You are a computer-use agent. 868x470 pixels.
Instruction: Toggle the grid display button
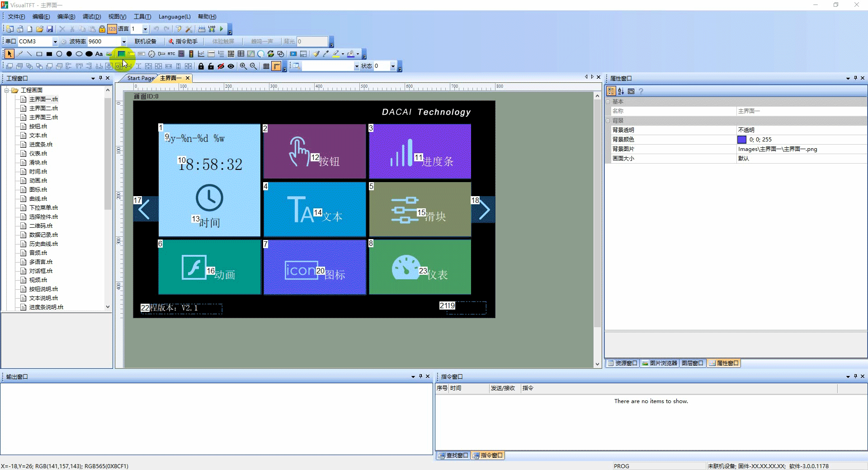pyautogui.click(x=266, y=66)
